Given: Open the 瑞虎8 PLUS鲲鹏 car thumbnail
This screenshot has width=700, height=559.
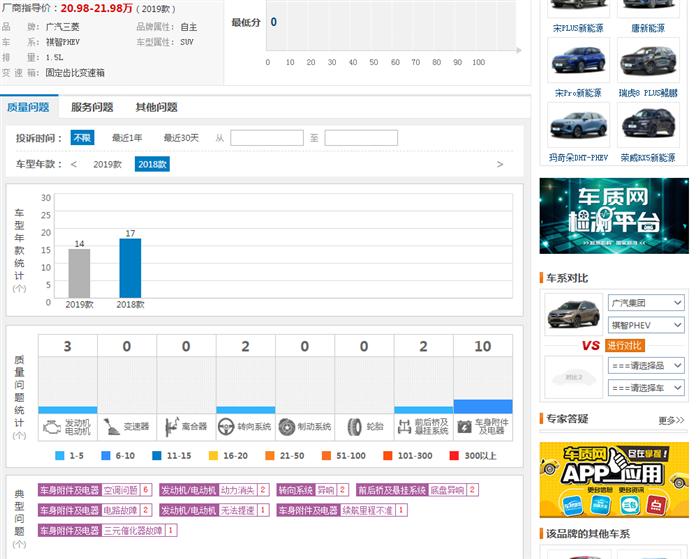Looking at the screenshot, I should point(648,60).
